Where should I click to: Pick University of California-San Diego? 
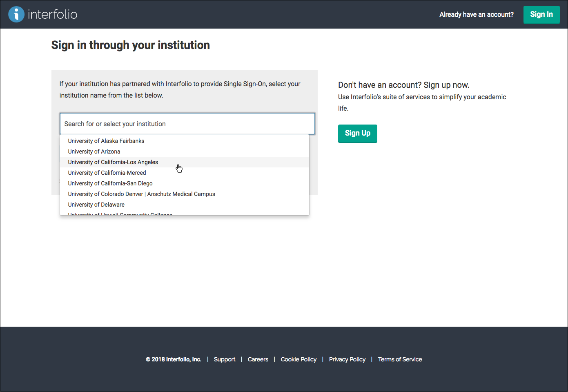tap(185, 183)
